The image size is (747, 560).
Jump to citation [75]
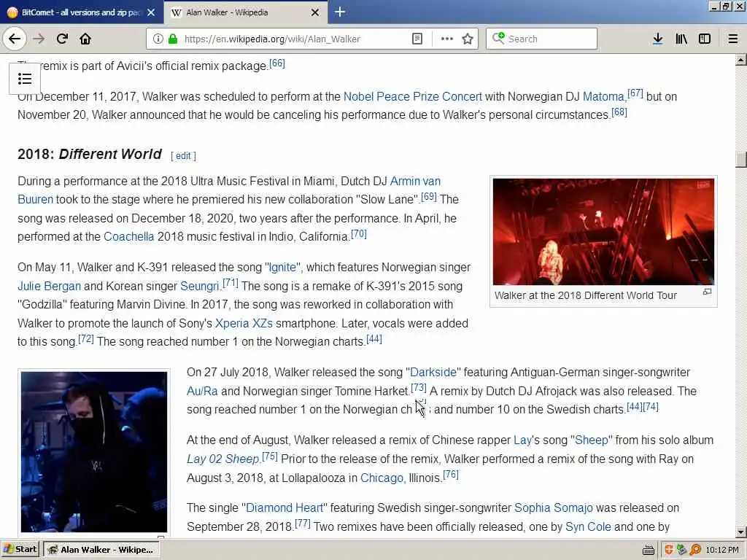270,456
